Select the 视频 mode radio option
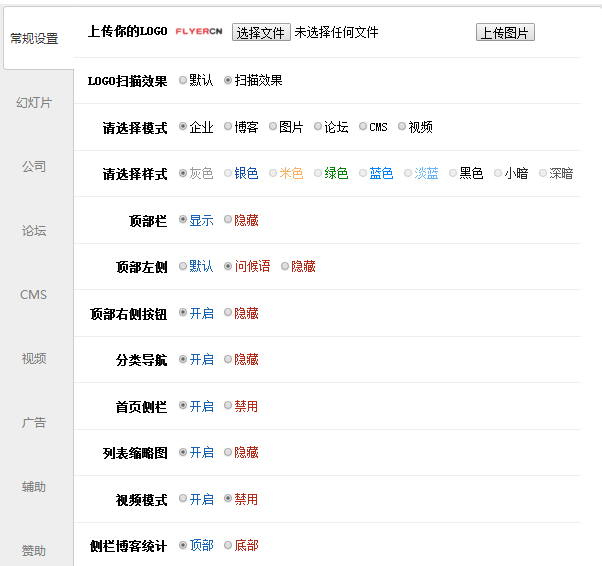Image resolution: width=602 pixels, height=566 pixels. click(x=402, y=127)
